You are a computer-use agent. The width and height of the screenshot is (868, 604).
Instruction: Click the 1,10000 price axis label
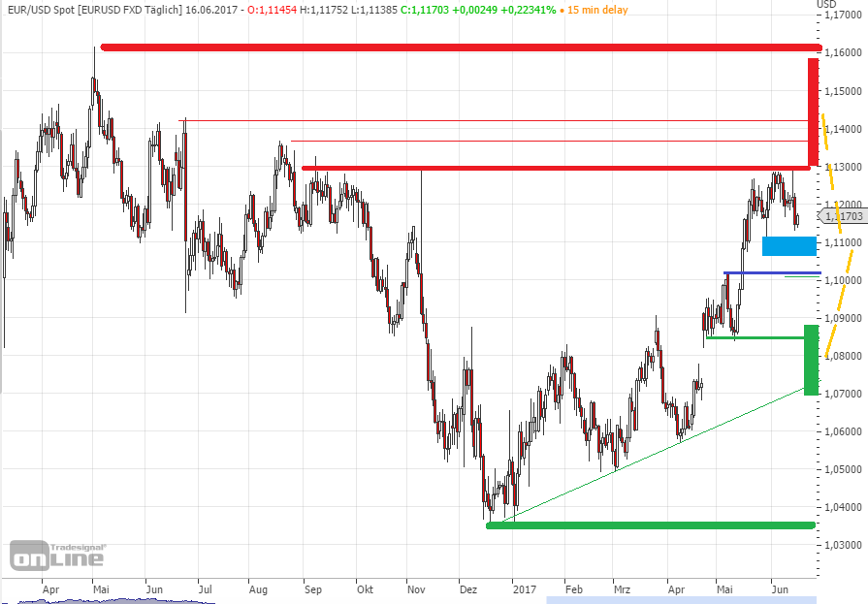click(843, 280)
